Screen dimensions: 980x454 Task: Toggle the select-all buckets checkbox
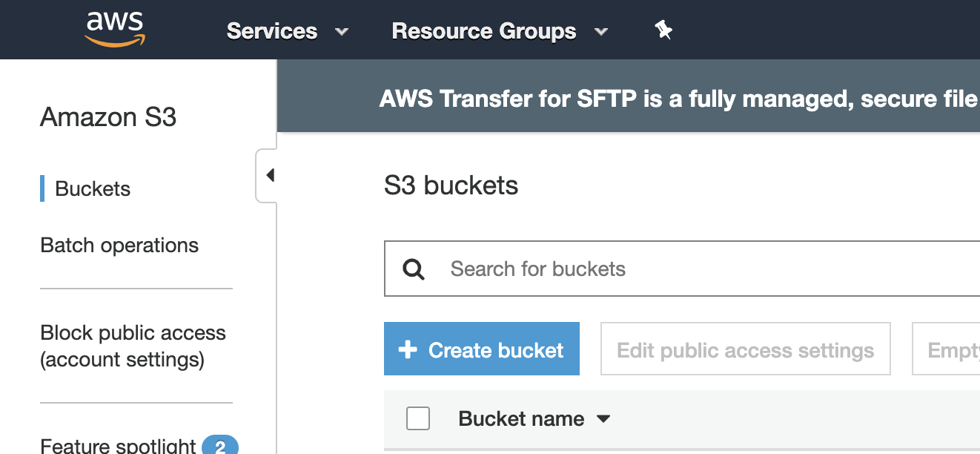tap(418, 418)
